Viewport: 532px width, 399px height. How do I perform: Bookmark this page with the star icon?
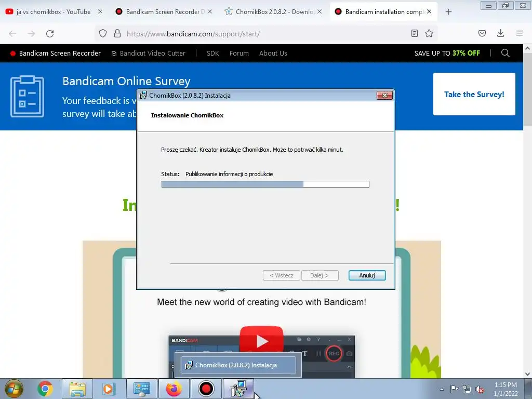(x=429, y=33)
